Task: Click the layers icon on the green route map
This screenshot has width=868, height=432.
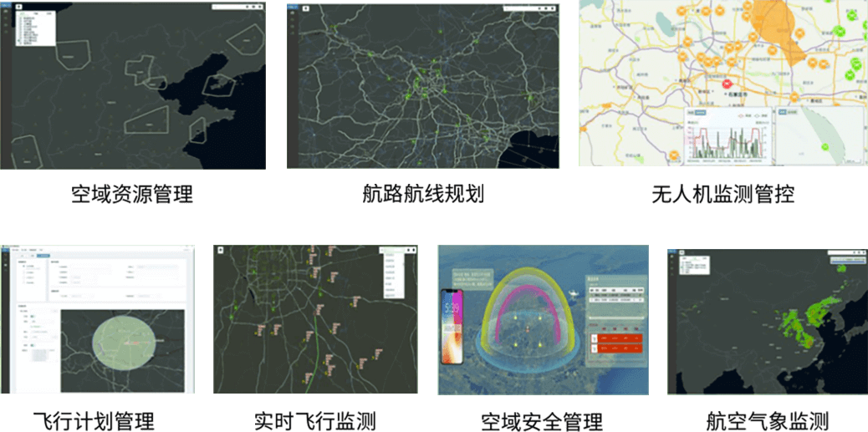Action: (220, 250)
